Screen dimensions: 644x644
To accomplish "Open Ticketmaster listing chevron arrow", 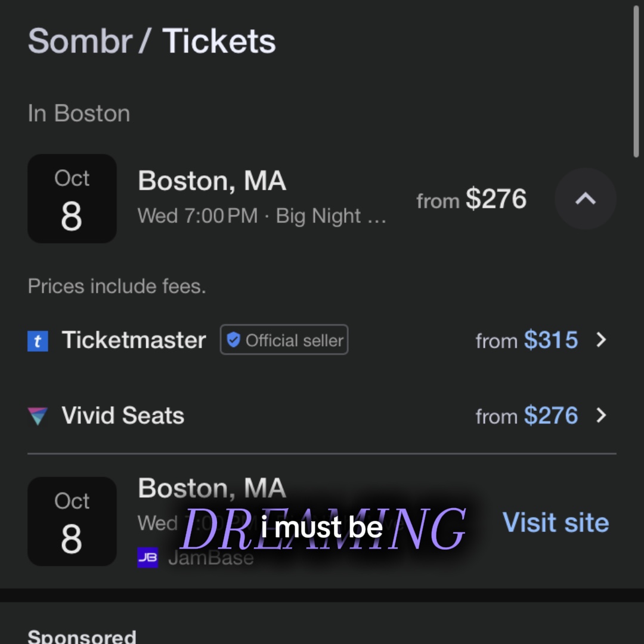I will click(601, 340).
